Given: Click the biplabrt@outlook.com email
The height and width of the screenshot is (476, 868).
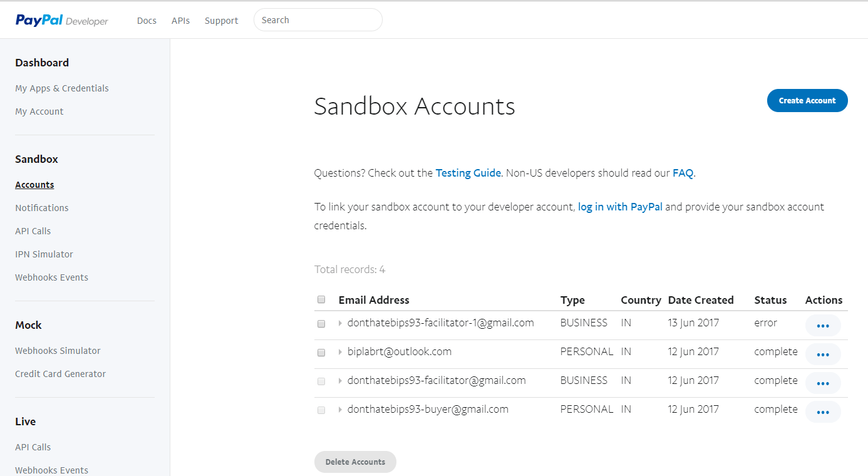Looking at the screenshot, I should (400, 352).
